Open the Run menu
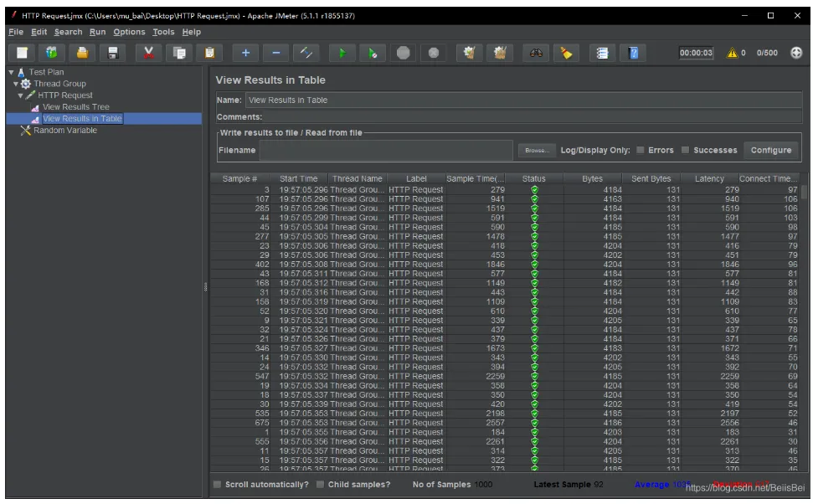The image size is (813, 504). pyautogui.click(x=97, y=32)
